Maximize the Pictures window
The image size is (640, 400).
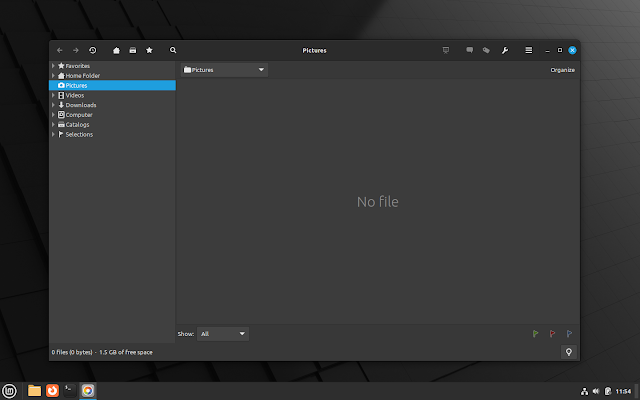pyautogui.click(x=560, y=50)
